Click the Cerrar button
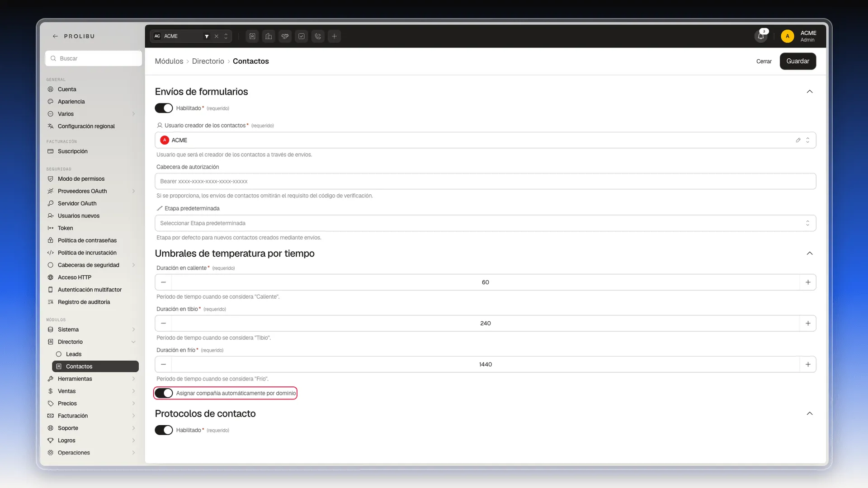The height and width of the screenshot is (488, 868). [764, 61]
